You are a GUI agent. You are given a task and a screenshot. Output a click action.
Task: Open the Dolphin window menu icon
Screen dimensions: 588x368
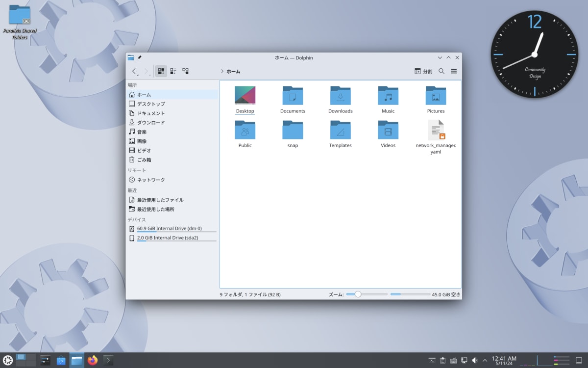131,57
